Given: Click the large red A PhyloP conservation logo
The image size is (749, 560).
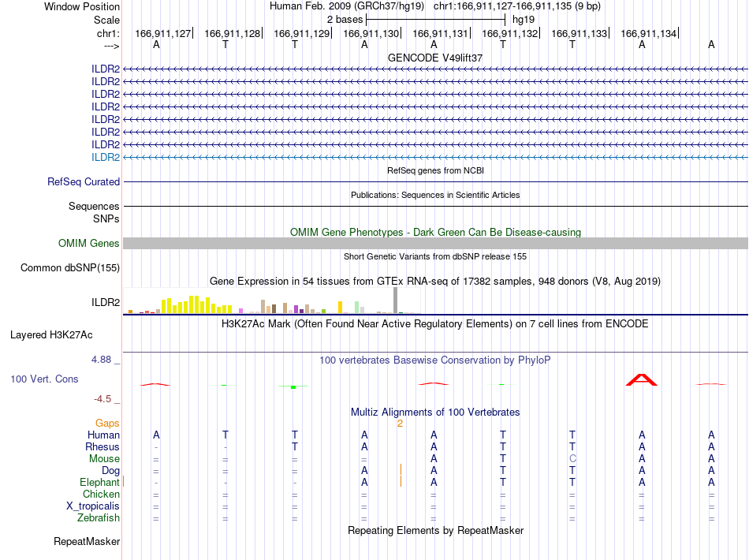Looking at the screenshot, I should pyautogui.click(x=642, y=380).
